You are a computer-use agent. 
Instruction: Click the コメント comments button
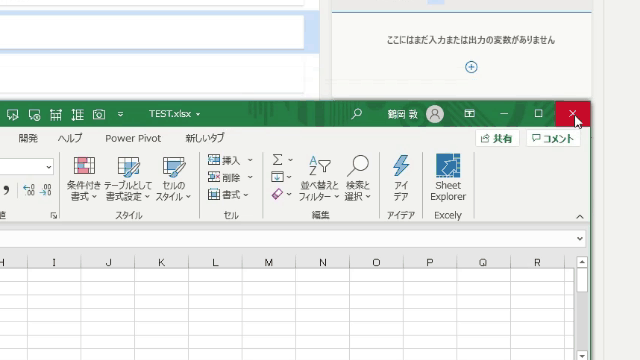tap(553, 139)
